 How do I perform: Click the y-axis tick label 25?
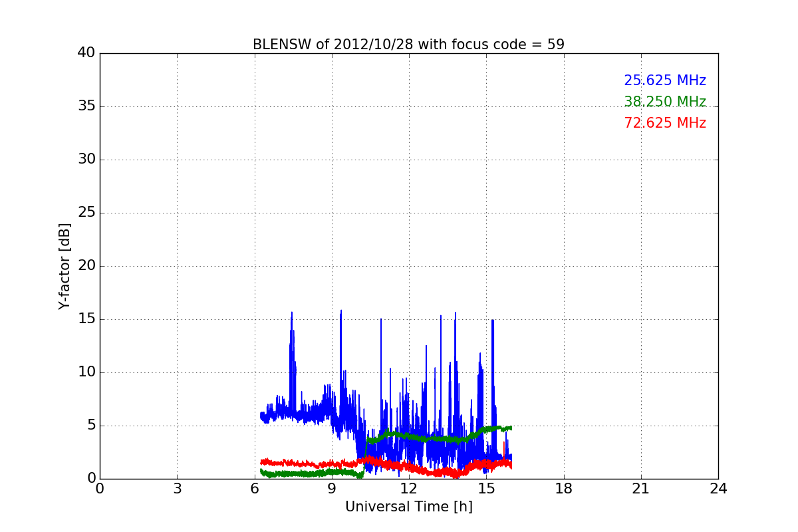86,213
